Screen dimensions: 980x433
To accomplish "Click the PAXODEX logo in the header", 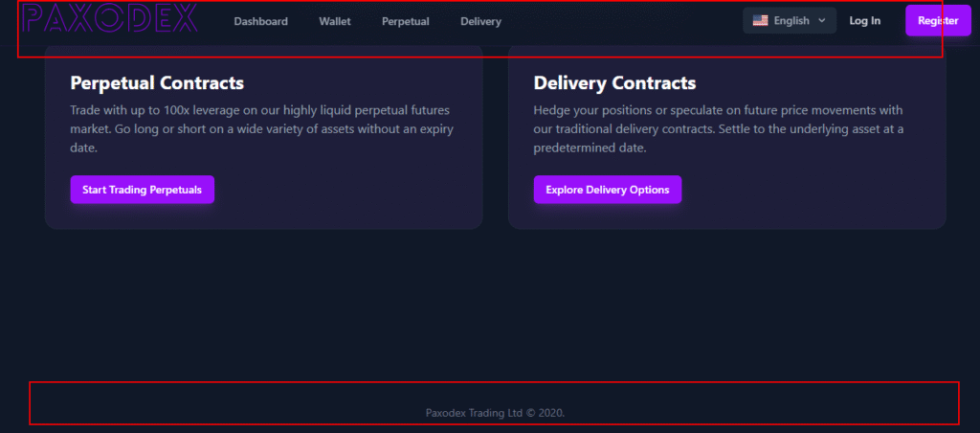I will point(110,17).
